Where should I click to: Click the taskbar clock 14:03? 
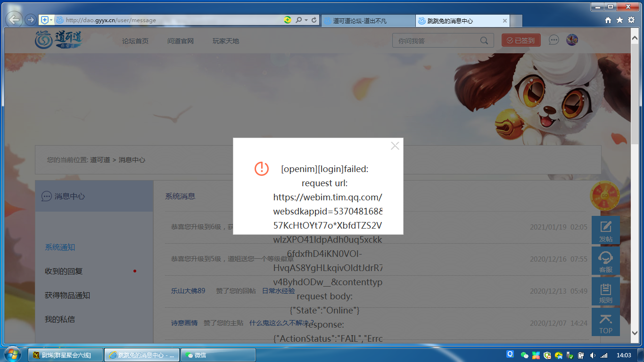(624, 355)
